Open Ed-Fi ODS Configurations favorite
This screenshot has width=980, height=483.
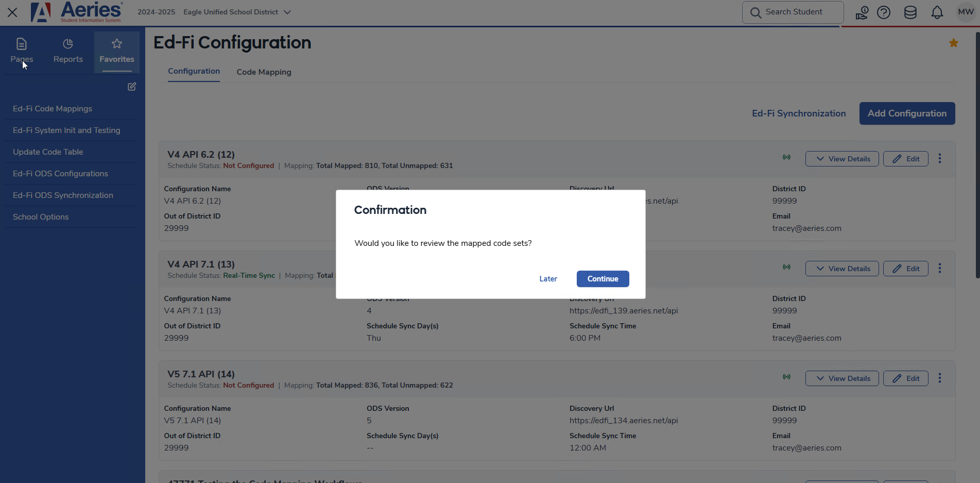[60, 174]
